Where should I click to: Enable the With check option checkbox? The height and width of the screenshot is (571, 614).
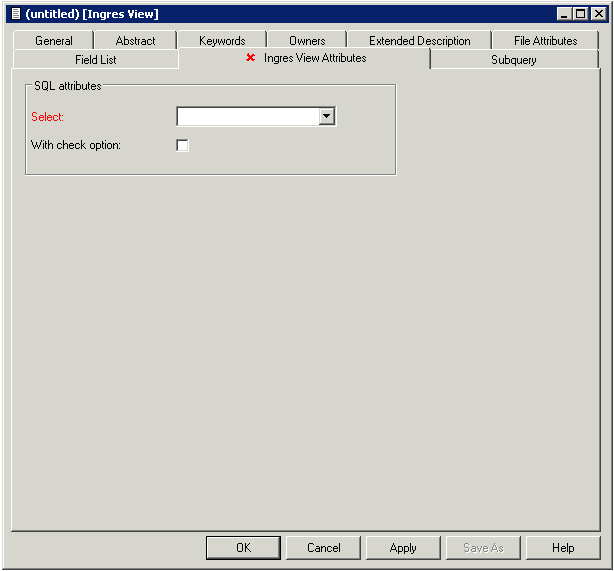(x=182, y=146)
